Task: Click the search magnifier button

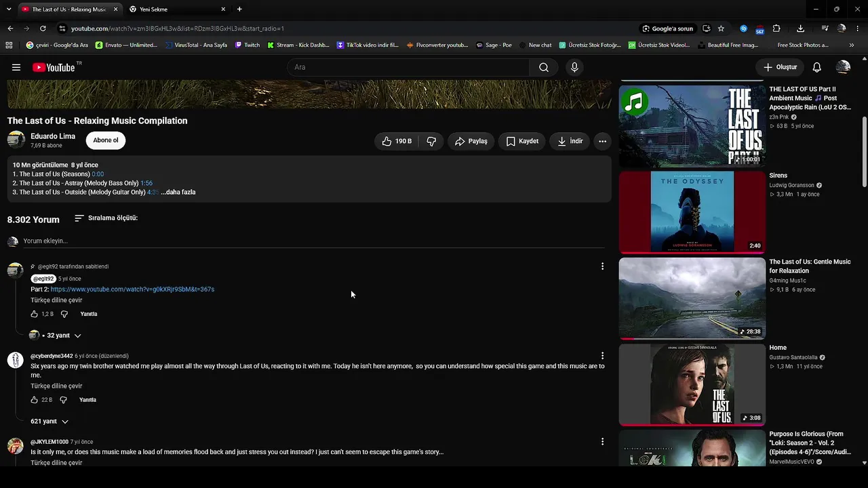Action: click(544, 67)
